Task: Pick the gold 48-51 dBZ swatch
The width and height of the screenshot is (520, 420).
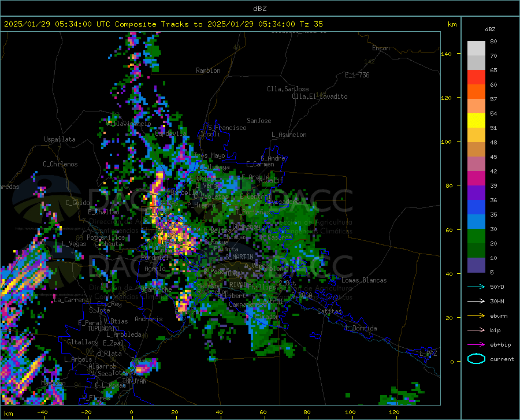Action: click(476, 135)
